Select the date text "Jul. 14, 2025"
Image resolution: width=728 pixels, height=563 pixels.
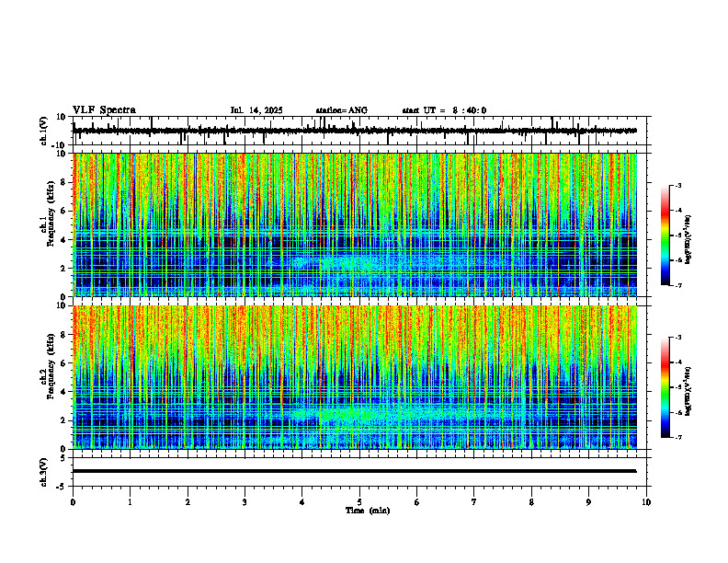pyautogui.click(x=256, y=110)
